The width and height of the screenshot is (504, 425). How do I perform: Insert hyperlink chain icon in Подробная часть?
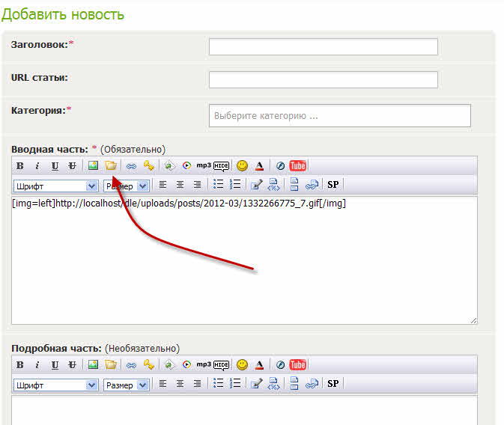[131, 365]
